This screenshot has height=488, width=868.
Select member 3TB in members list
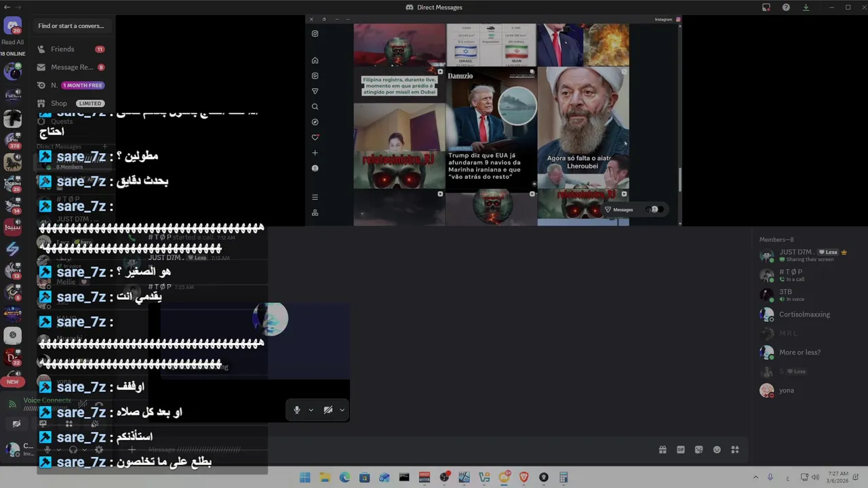[x=805, y=295]
